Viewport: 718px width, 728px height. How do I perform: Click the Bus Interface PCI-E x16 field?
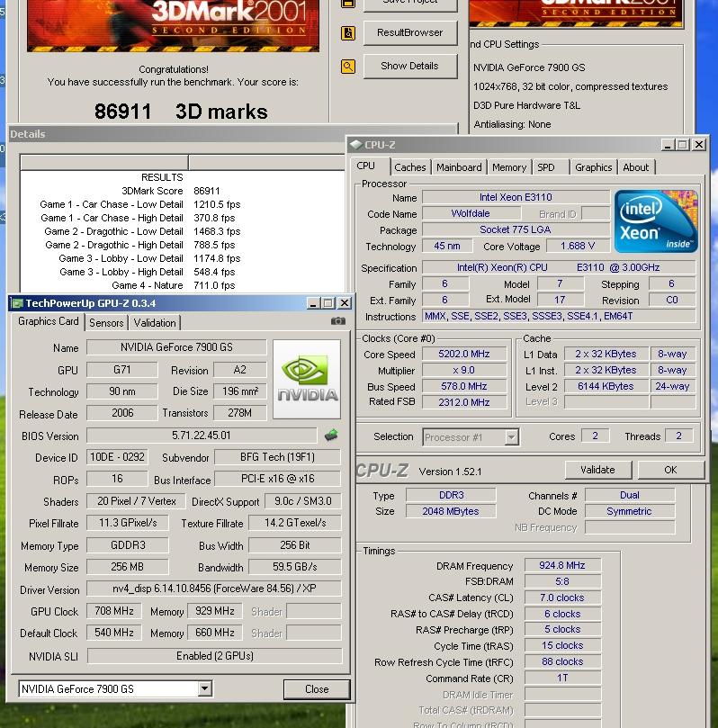(277, 479)
